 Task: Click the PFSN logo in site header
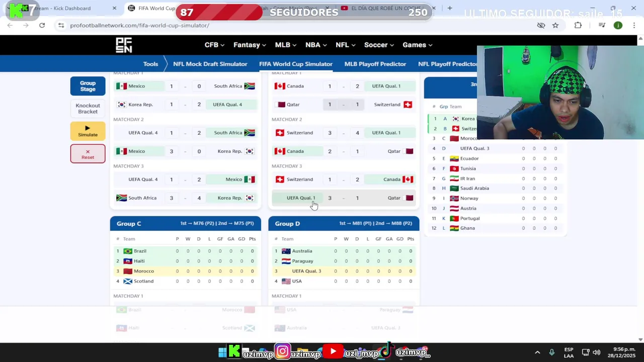tap(124, 45)
